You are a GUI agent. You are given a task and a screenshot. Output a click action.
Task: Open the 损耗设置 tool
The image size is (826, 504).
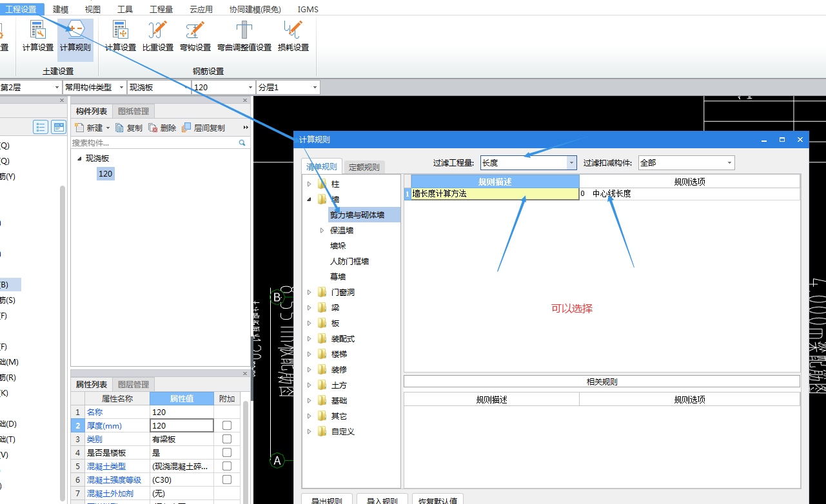point(293,37)
